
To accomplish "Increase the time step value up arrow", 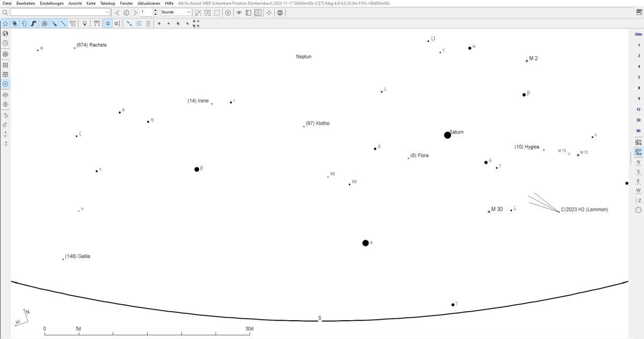I will pyautogui.click(x=156, y=10).
